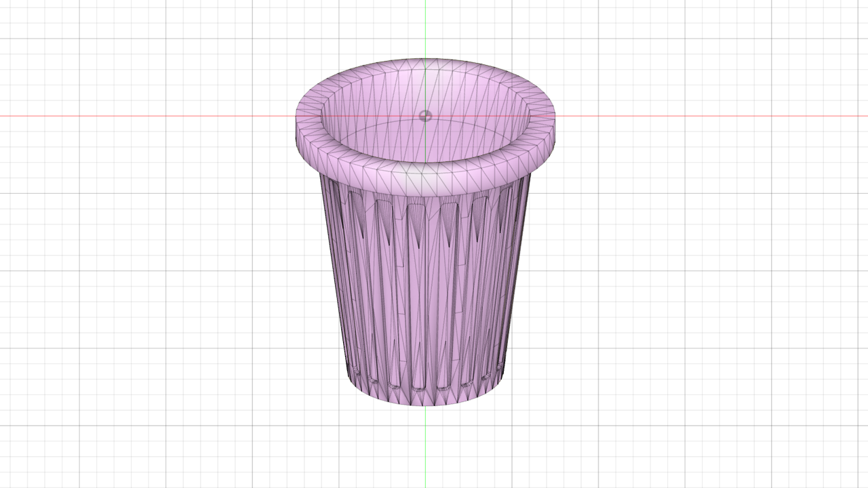
Task: Click the inner bottom face of the cup
Action: tap(426, 142)
